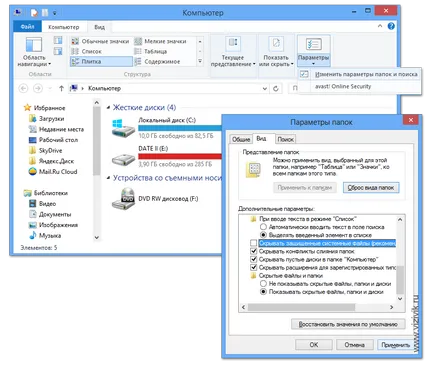The height and width of the screenshot is (367, 434).
Task: Open Недавние места in navigation pane
Action: point(56,129)
